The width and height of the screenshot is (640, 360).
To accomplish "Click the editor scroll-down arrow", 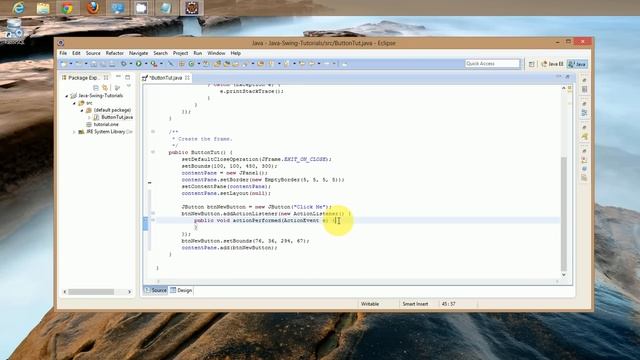I will (x=564, y=275).
